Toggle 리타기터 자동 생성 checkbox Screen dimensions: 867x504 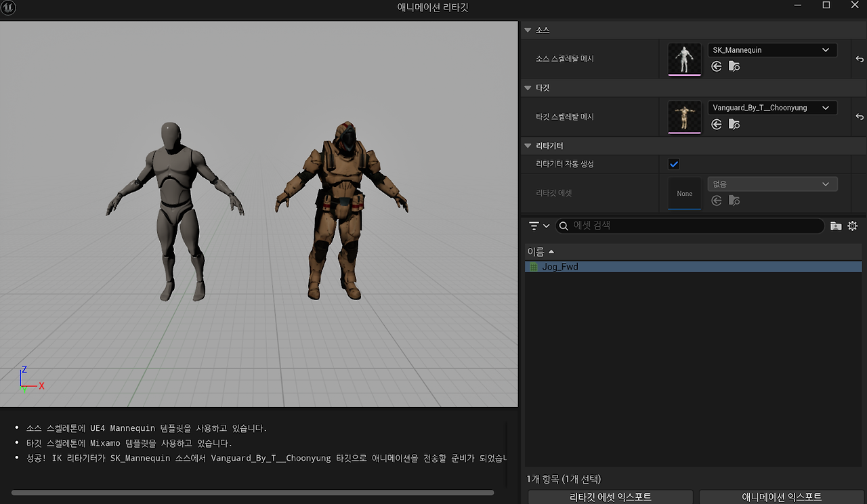pyautogui.click(x=674, y=164)
